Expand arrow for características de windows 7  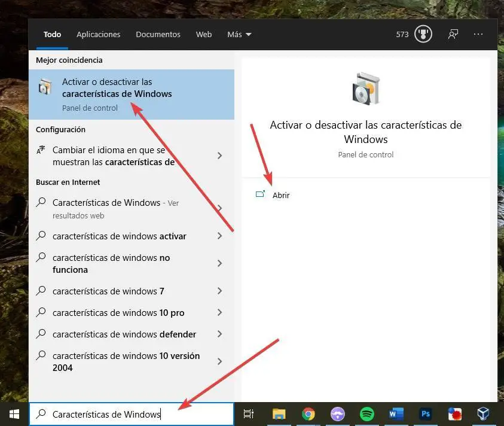click(x=219, y=291)
